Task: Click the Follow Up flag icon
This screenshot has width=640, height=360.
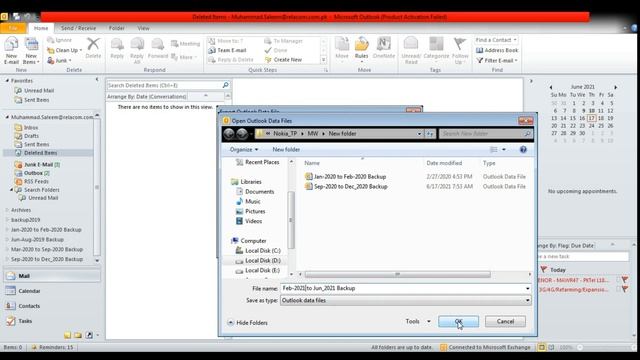Action: (460, 50)
